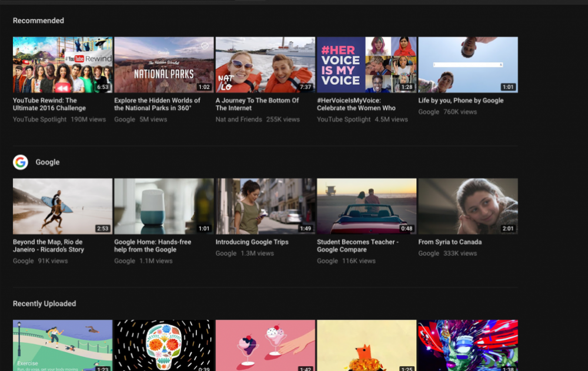Open title Introducing Google Trips
This screenshot has width=588, height=371.
point(252,242)
